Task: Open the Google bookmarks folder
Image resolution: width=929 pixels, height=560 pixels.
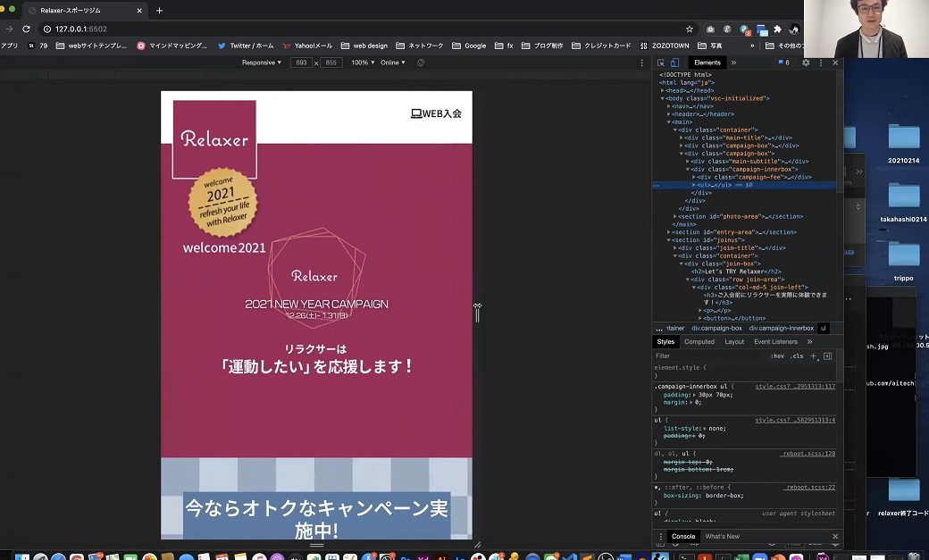Action: click(469, 46)
